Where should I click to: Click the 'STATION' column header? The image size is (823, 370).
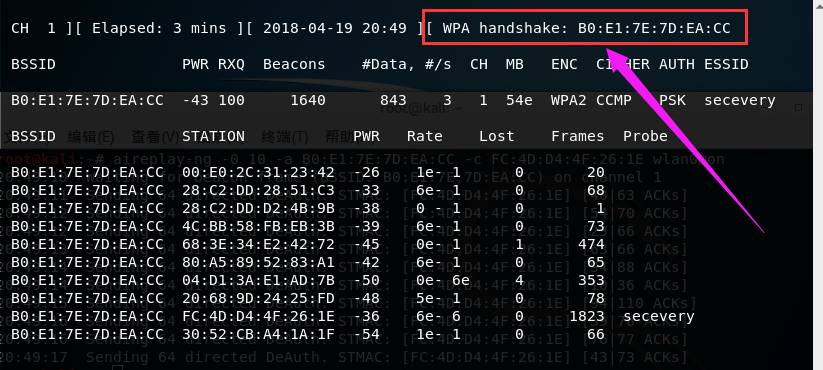pos(213,136)
